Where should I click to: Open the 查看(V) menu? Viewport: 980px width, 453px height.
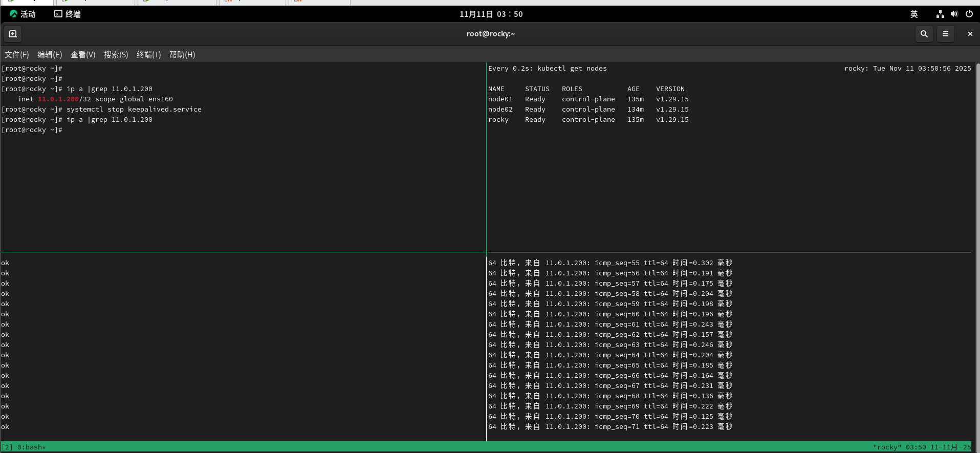coord(83,55)
